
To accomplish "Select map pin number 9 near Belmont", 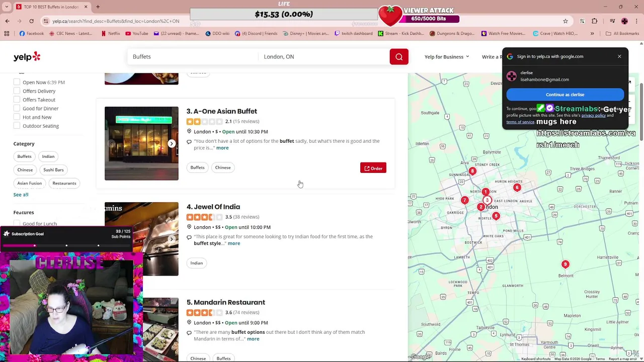I will (565, 264).
